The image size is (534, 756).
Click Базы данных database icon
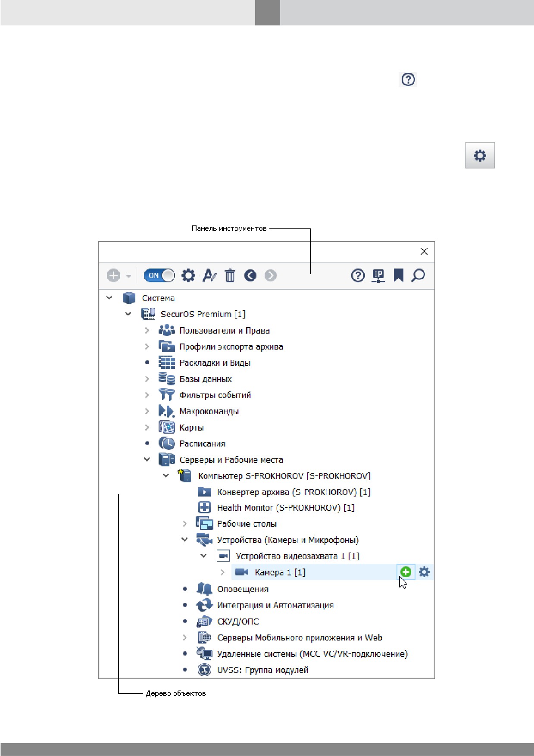click(x=167, y=379)
